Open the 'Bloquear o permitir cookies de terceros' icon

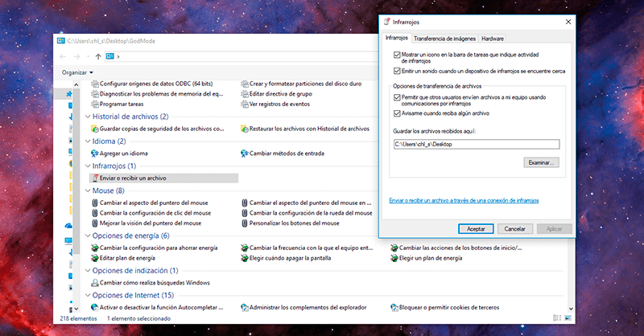[x=394, y=307]
